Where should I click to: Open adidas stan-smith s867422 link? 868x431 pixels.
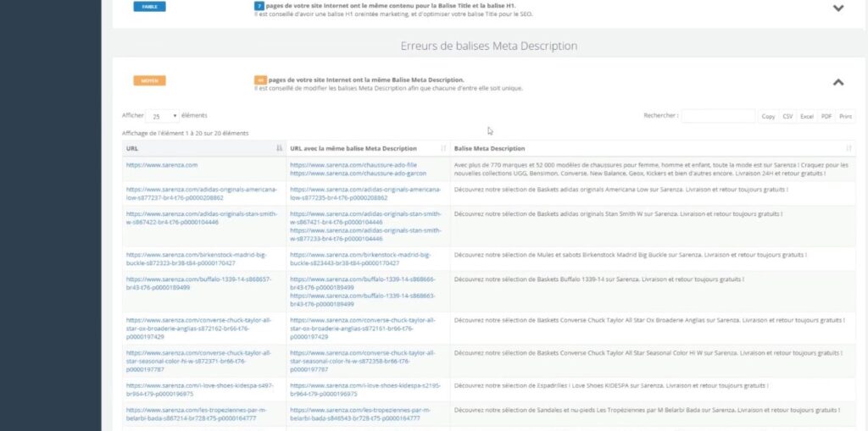point(202,218)
